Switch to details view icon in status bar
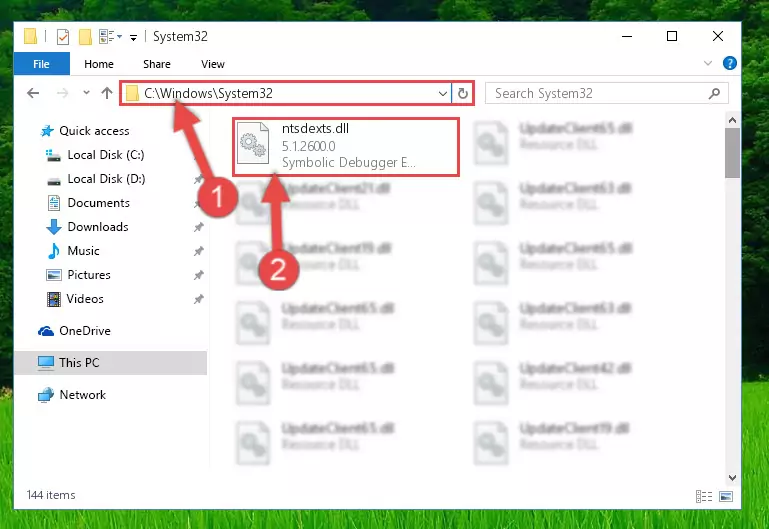 (704, 496)
